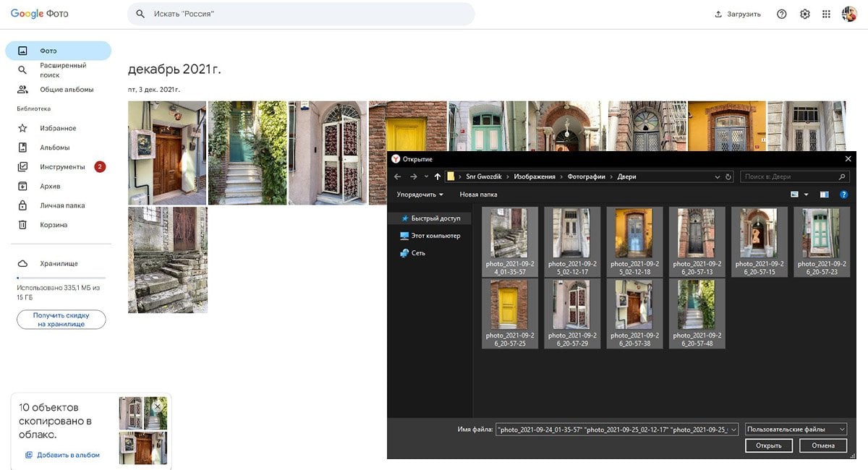This screenshot has height=470, width=868.
Task: Click the up-folder arrow in dialog
Action: [437, 176]
